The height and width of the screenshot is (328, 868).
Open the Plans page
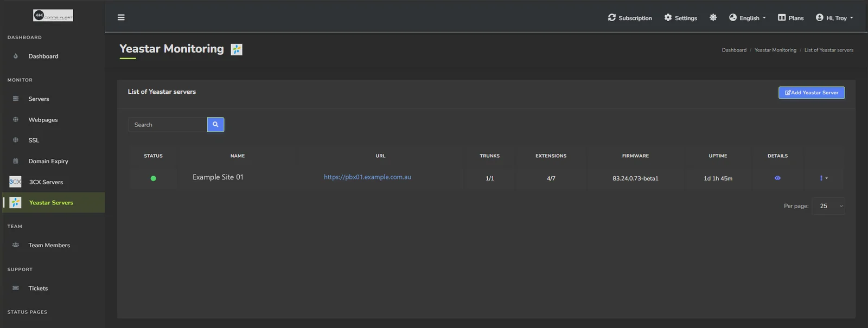pos(796,18)
